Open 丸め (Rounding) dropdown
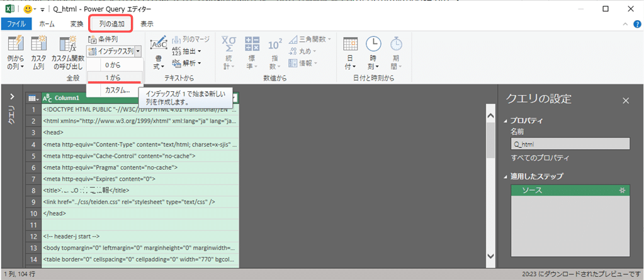Image resolution: width=644 pixels, height=280 pixels. tap(303, 52)
